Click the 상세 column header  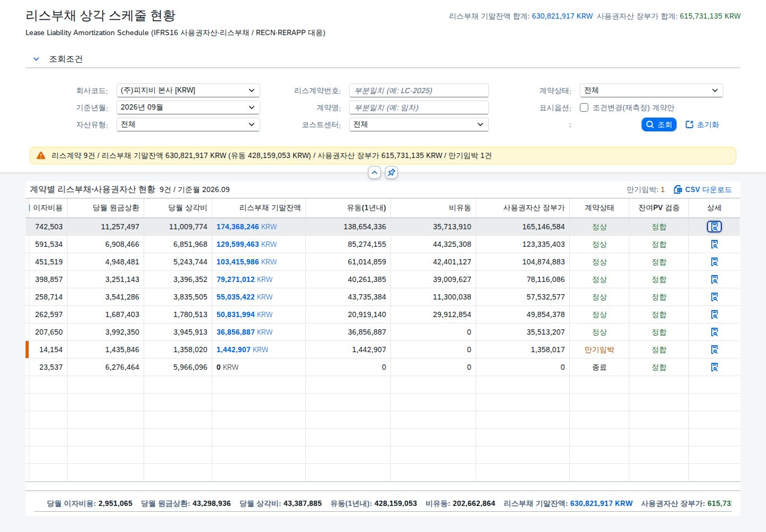click(714, 208)
